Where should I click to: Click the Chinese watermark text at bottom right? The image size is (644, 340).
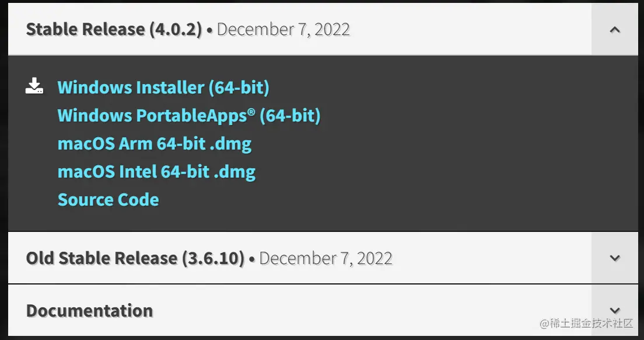591,323
